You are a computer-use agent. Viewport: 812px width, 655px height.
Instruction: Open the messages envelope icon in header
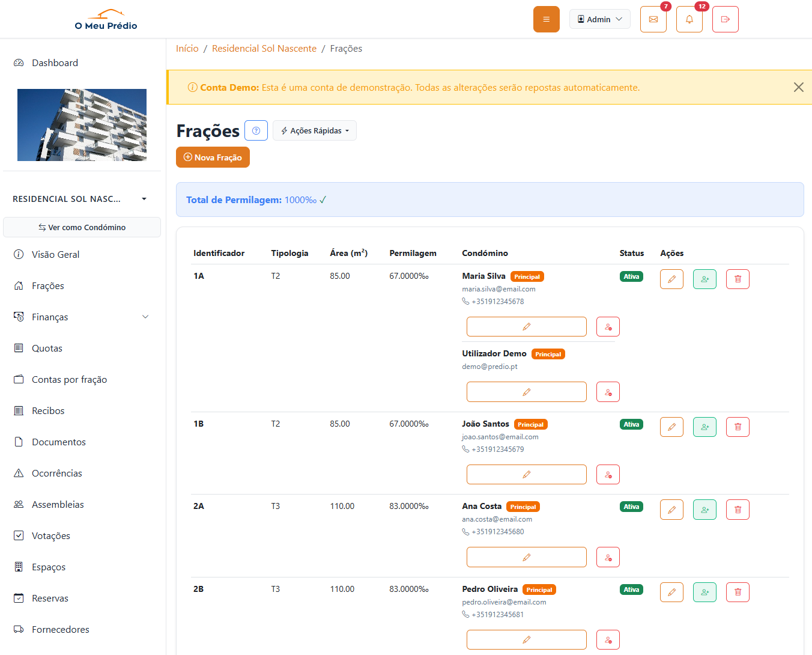coord(653,19)
